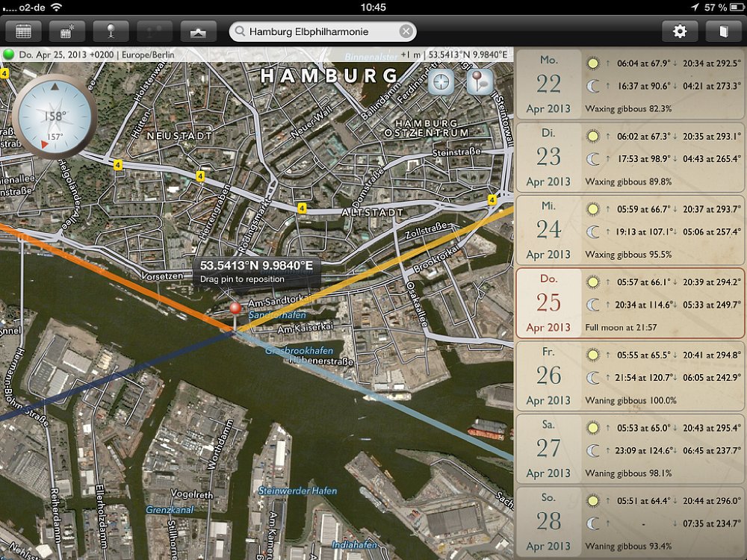Clear the Hamburg Elbphilharmonie search text

(x=406, y=31)
